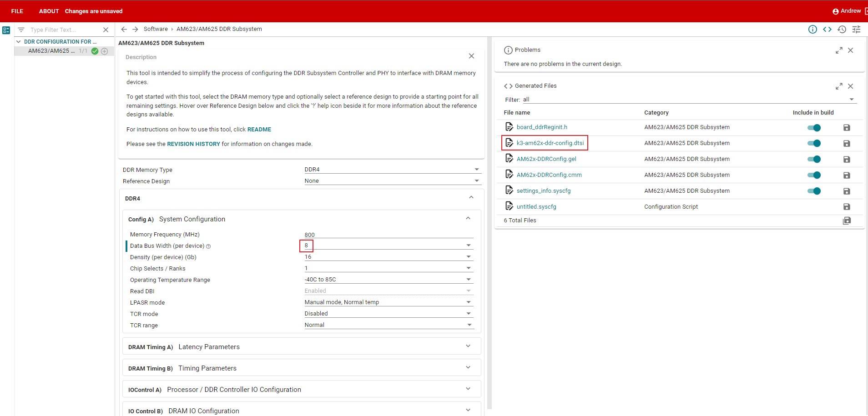
Task: Clear the filter text with X icon
Action: pyautogui.click(x=106, y=30)
